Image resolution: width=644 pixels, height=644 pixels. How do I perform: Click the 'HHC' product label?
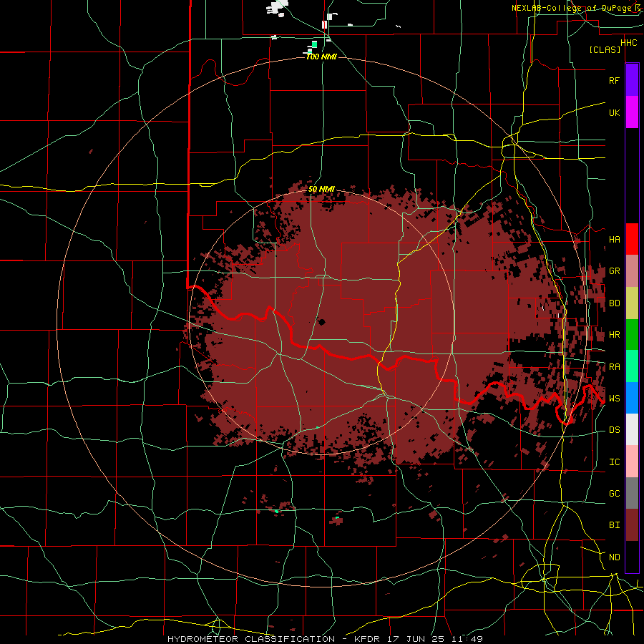628,43
